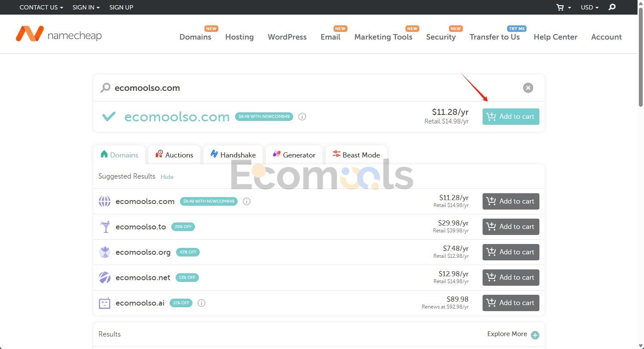The height and width of the screenshot is (349, 644).
Task: Click the ecomoolso.org domain name
Action: [143, 252]
